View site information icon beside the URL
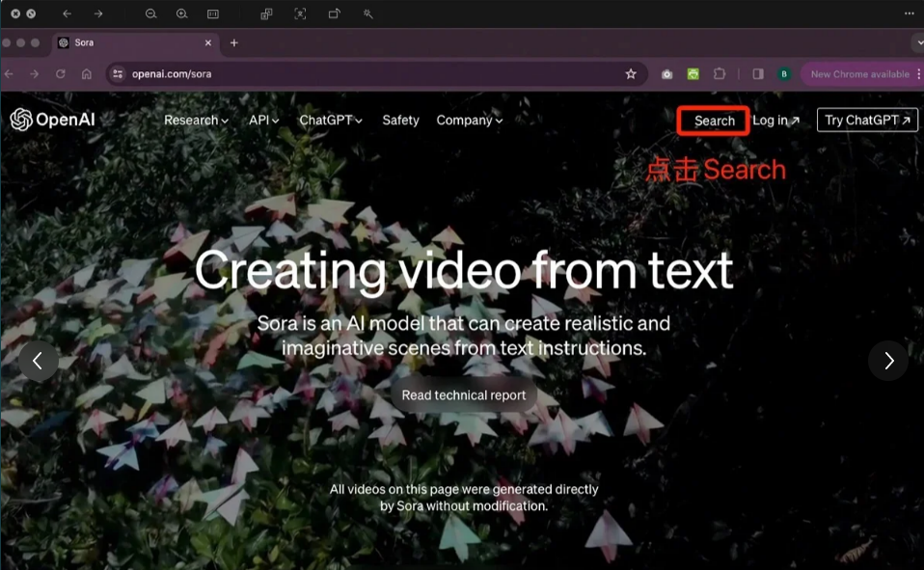 click(x=118, y=73)
